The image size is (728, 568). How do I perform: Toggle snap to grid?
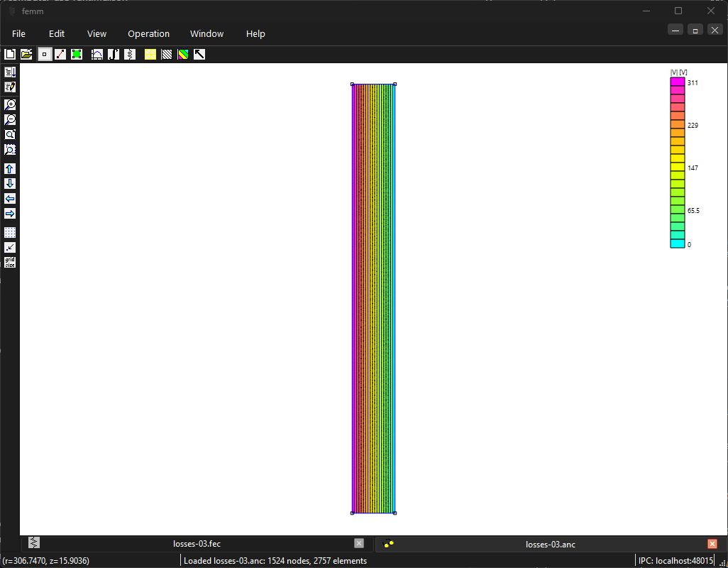(x=10, y=247)
